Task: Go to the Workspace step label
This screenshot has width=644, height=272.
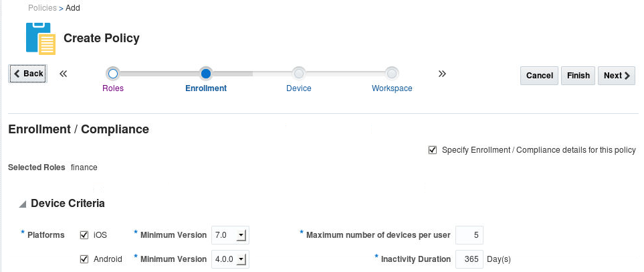Action: 392,88
